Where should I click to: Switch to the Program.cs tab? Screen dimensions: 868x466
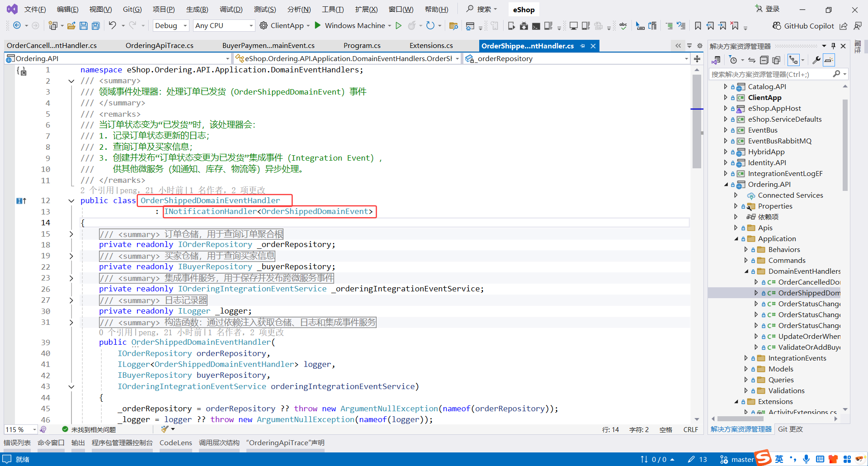pos(362,46)
